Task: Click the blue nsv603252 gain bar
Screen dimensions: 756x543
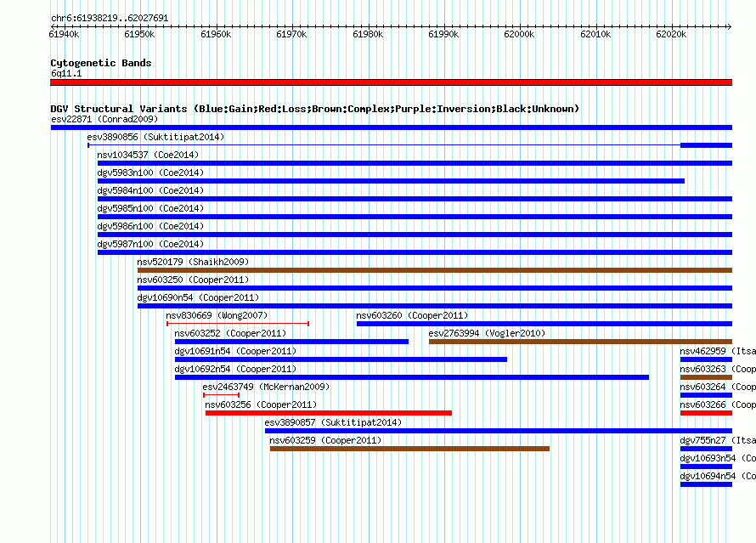Action: (291, 342)
